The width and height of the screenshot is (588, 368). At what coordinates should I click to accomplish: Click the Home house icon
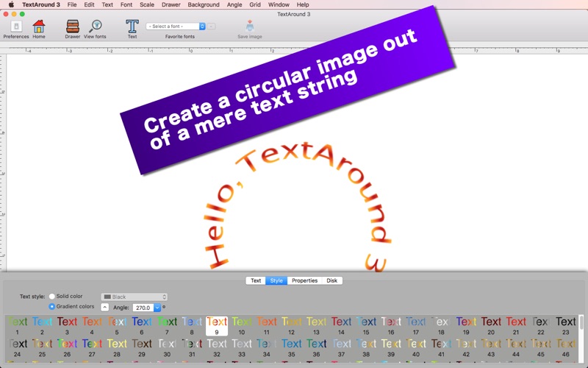click(39, 26)
